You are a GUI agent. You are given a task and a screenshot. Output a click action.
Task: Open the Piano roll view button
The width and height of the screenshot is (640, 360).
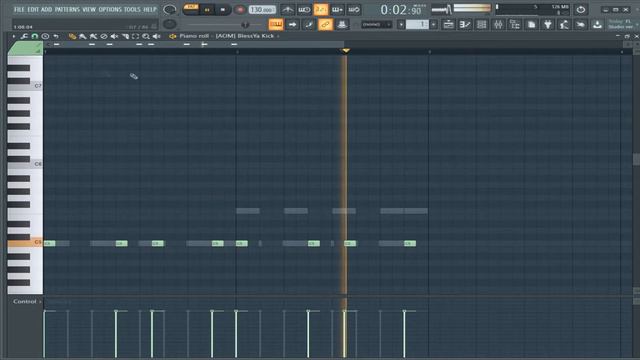pos(465,24)
